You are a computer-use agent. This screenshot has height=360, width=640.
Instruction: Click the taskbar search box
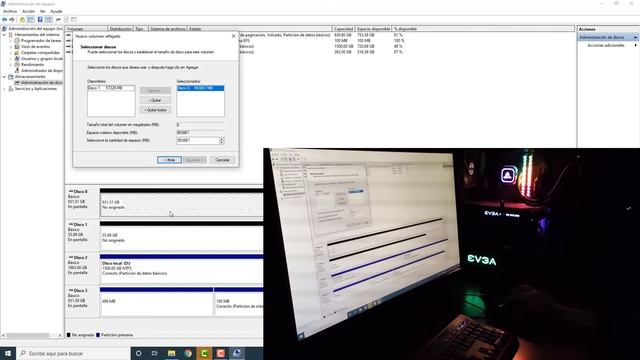click(x=73, y=353)
